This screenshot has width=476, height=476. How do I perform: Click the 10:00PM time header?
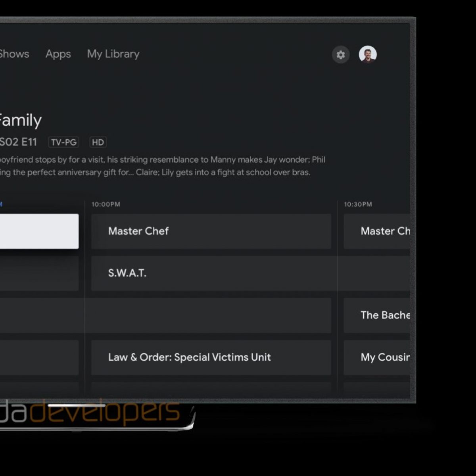coord(106,204)
